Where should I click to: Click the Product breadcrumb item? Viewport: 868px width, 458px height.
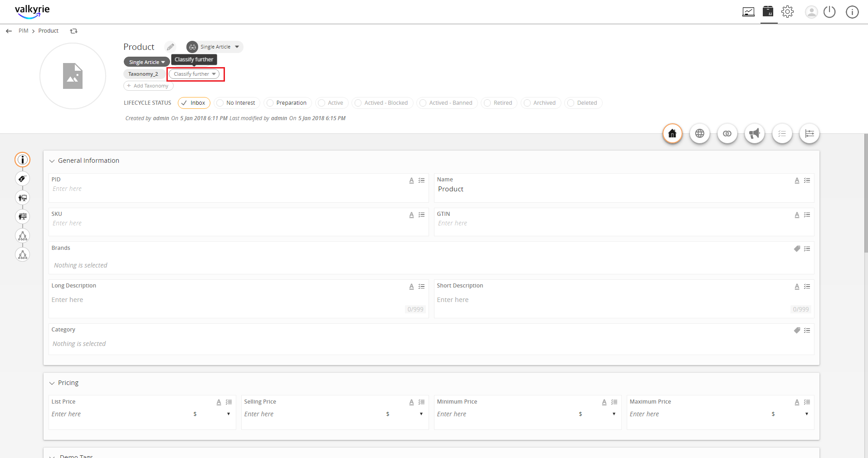pos(49,31)
